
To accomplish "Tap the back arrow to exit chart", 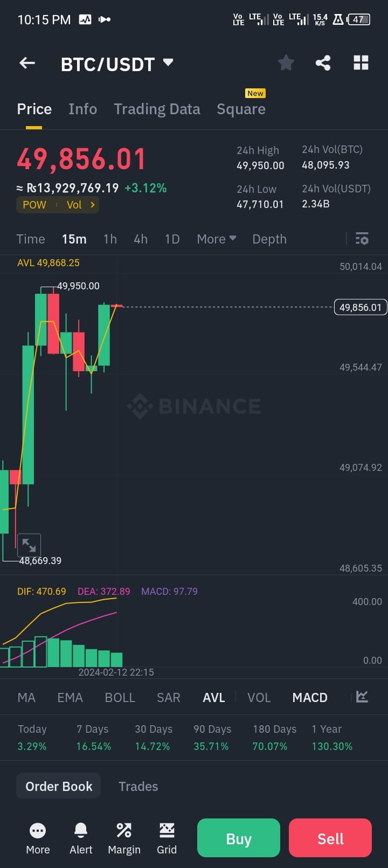I will click(26, 63).
